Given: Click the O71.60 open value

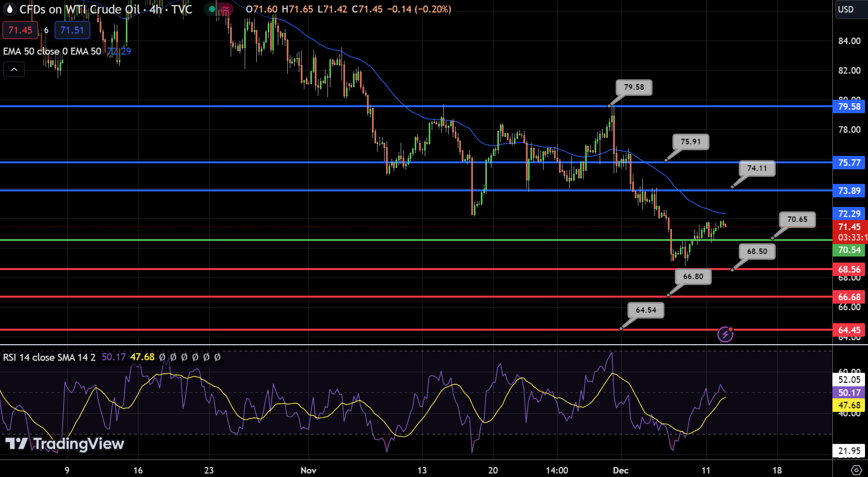Looking at the screenshot, I should [261, 9].
